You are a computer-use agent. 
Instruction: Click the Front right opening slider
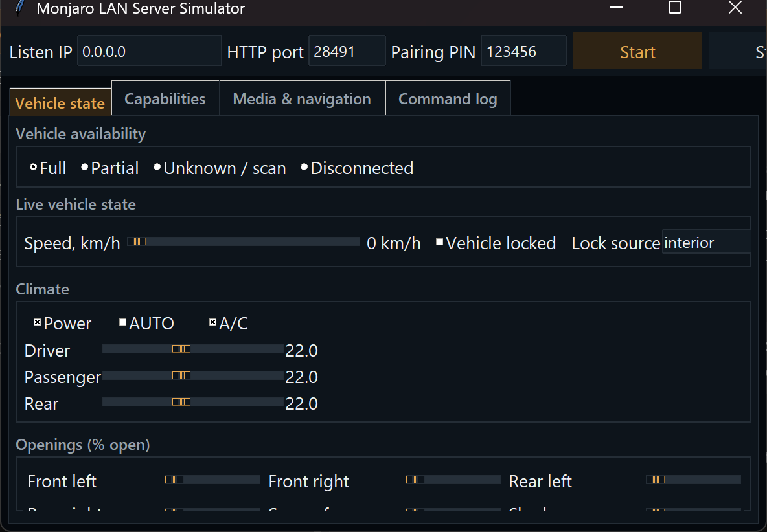click(453, 480)
